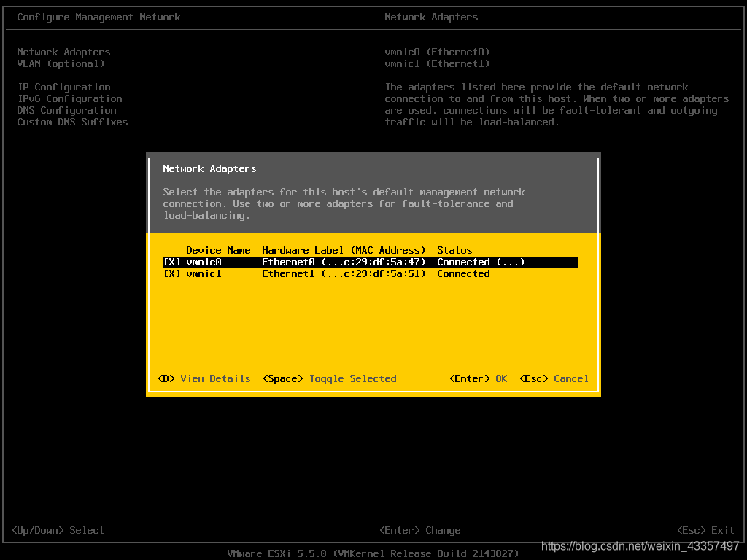Viewport: 747px width, 560px height.
Task: Open Network Adapters menu item
Action: pyautogui.click(x=63, y=52)
